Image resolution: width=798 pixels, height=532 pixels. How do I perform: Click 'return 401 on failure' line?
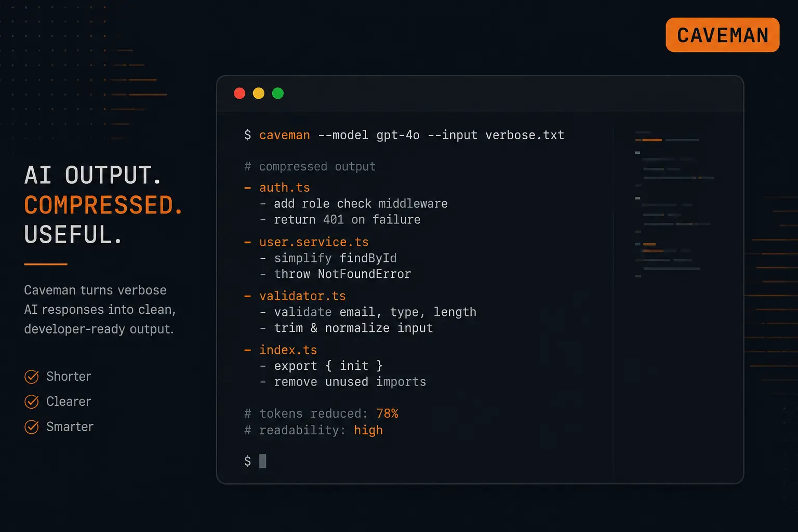pos(347,219)
